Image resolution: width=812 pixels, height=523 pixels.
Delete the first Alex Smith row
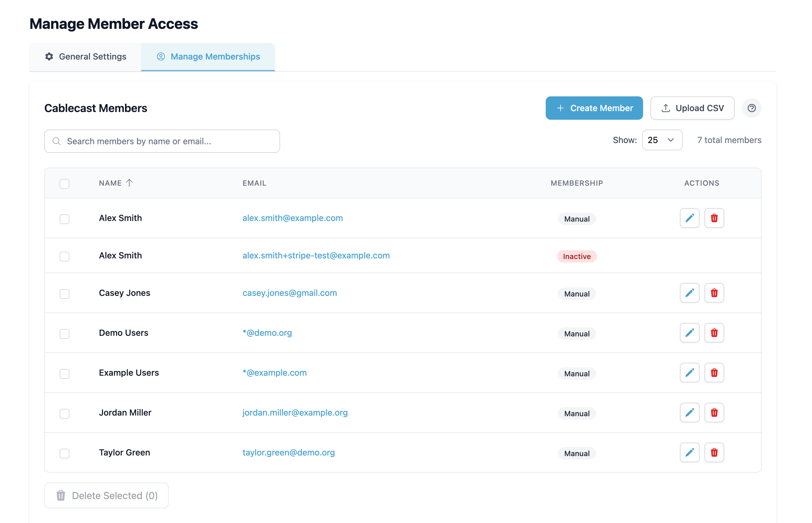(714, 218)
